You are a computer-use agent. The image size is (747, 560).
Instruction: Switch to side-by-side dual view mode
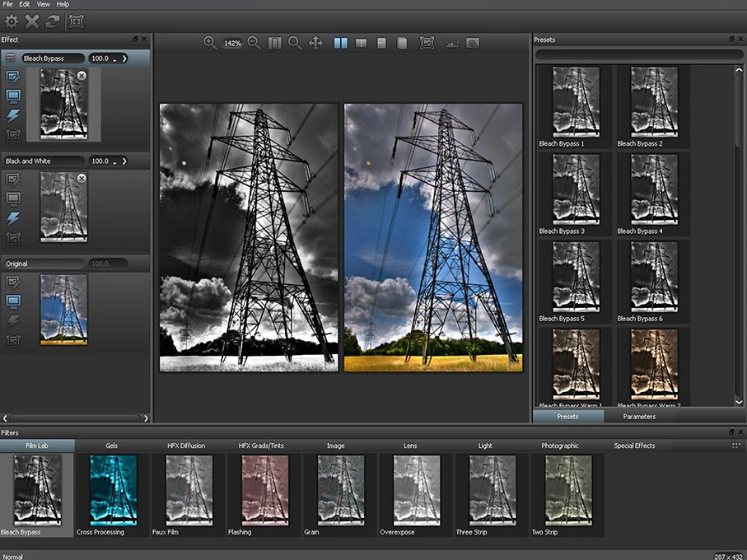(x=340, y=43)
